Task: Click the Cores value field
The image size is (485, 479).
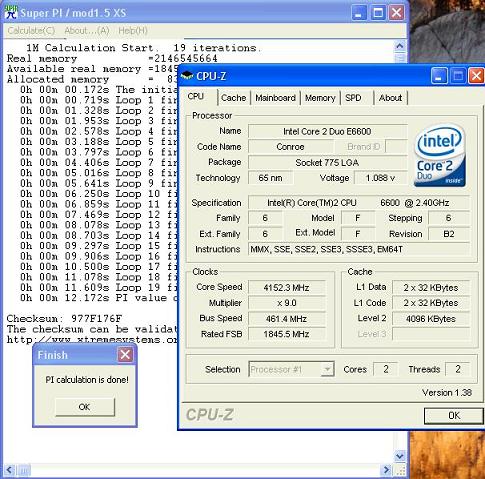Action: pos(386,369)
